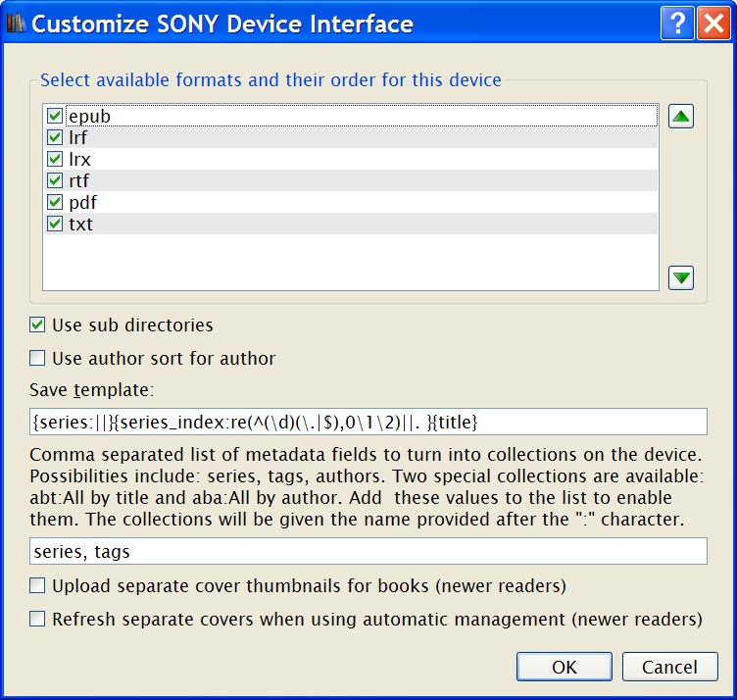Enable Use author sort for author

[x=38, y=358]
